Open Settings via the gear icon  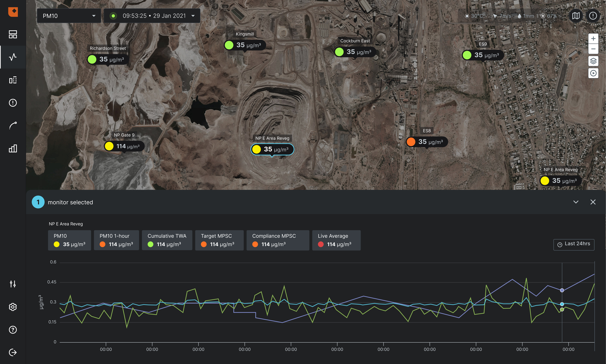pyautogui.click(x=13, y=307)
